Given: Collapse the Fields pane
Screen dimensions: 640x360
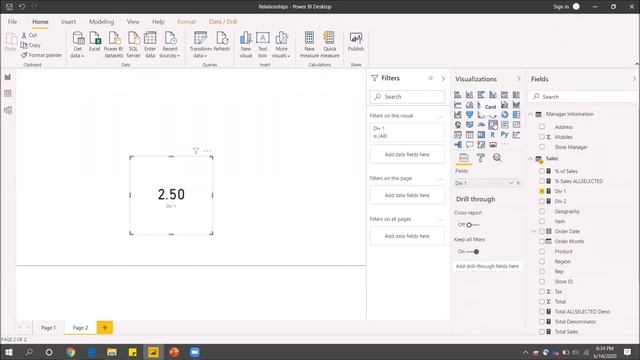Looking at the screenshot, I should 634,79.
